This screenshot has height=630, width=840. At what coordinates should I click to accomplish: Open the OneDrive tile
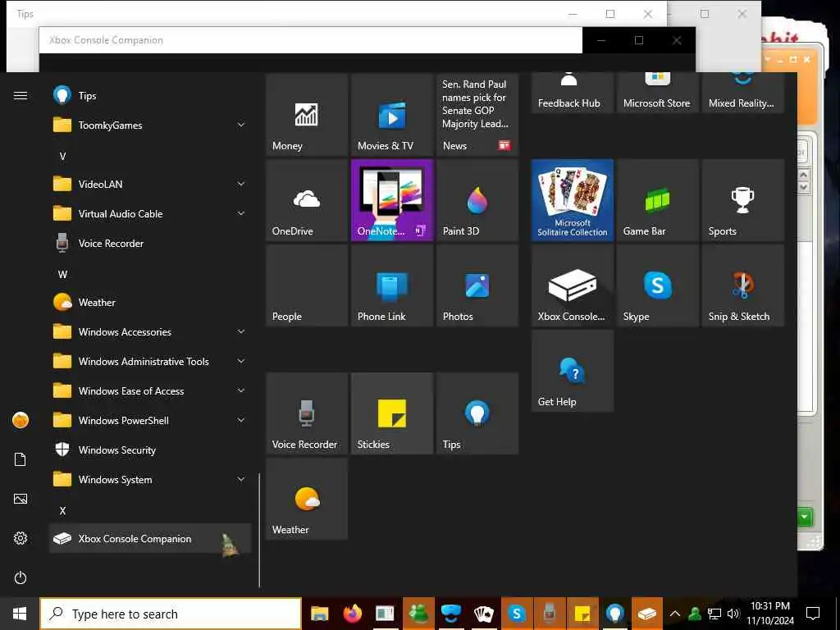(x=307, y=200)
